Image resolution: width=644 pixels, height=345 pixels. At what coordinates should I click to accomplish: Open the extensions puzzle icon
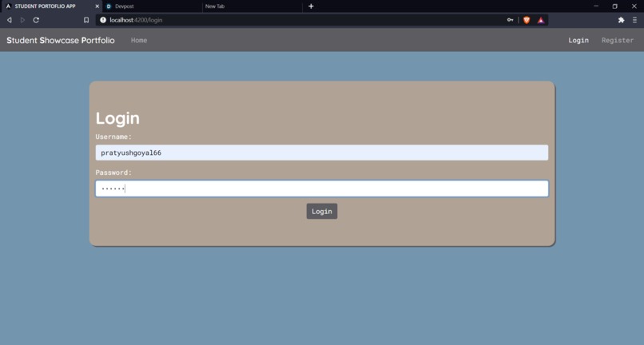pyautogui.click(x=621, y=20)
